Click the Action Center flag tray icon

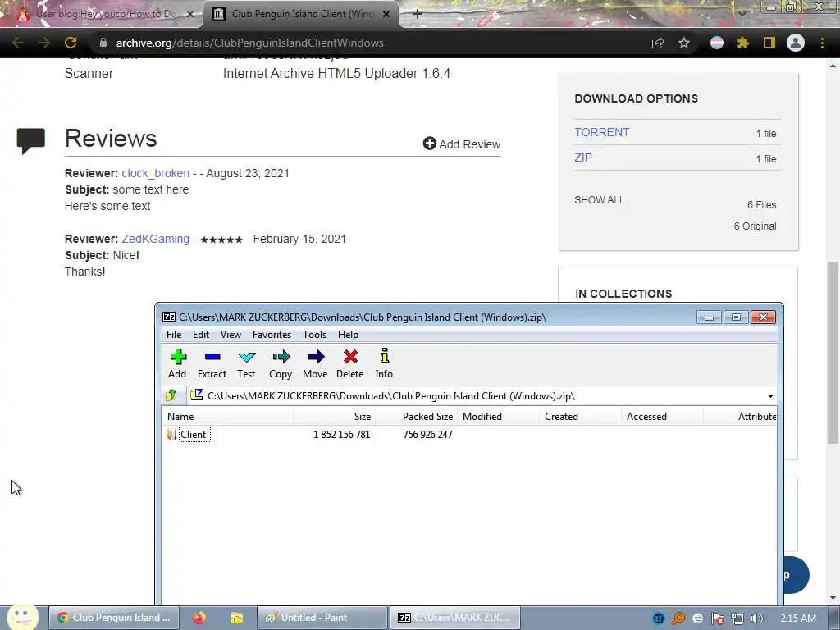coord(717,619)
